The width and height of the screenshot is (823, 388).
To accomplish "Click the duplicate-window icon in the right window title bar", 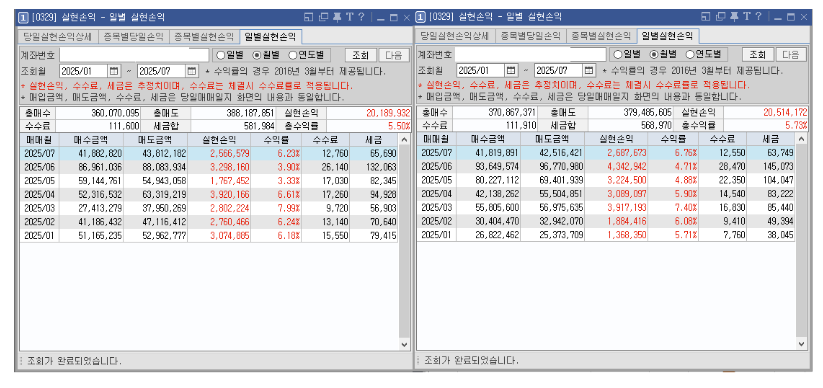I will (x=720, y=17).
